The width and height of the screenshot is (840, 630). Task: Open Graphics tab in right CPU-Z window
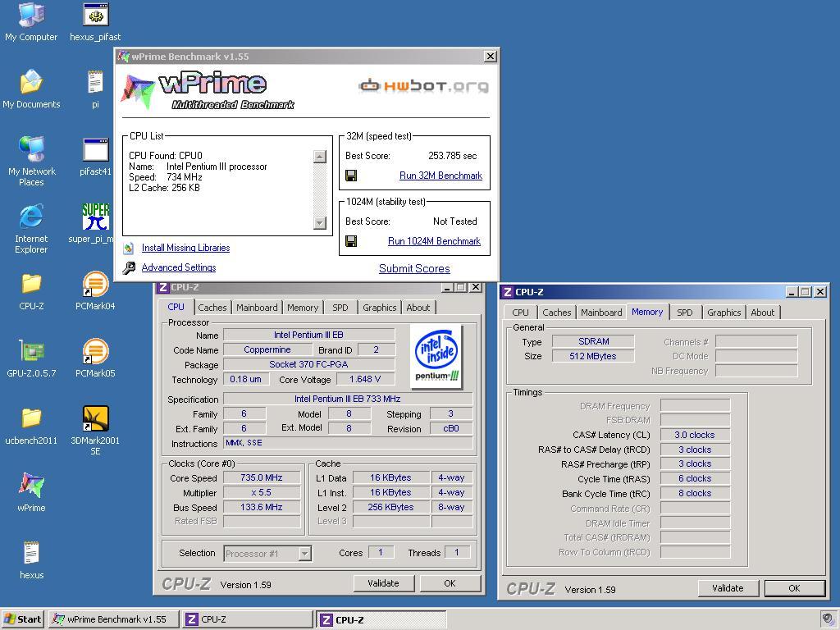(x=724, y=313)
